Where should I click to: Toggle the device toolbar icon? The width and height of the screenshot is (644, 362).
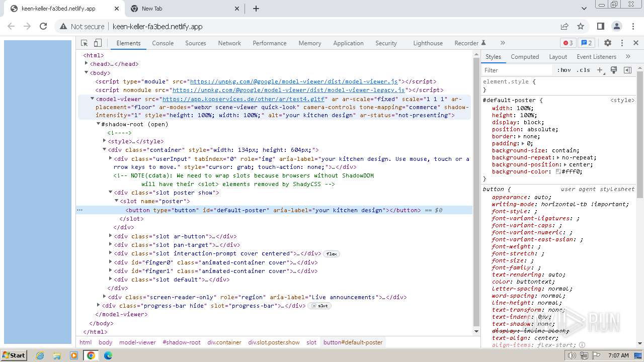(98, 43)
